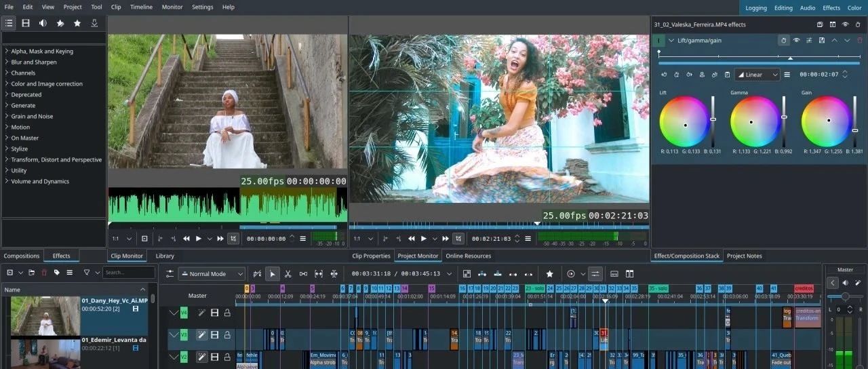Collapse track V4 with its chevron
Image resolution: width=868 pixels, height=369 pixels.
[174, 313]
